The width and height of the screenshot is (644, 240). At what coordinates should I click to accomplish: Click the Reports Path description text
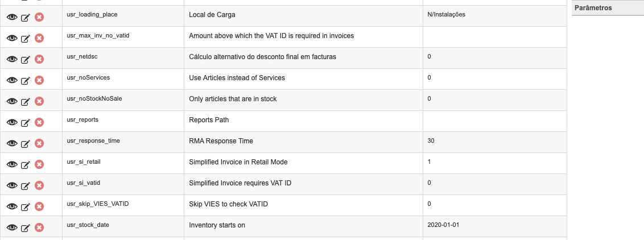pyautogui.click(x=209, y=120)
